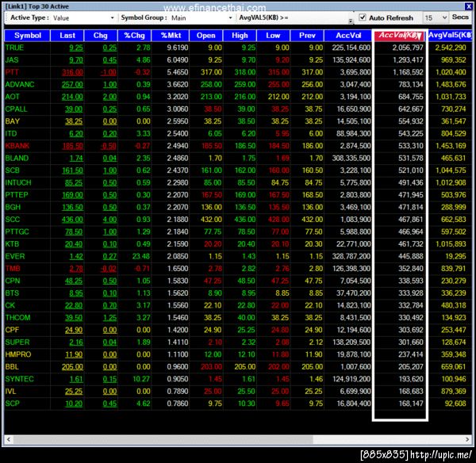476x463 pixels.
Task: Sort by the %Mkt column header
Action: click(x=171, y=36)
